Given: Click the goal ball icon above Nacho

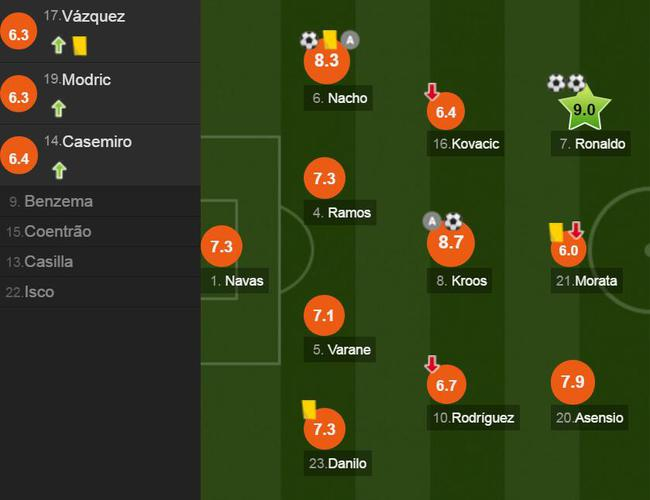Looking at the screenshot, I should 309,40.
